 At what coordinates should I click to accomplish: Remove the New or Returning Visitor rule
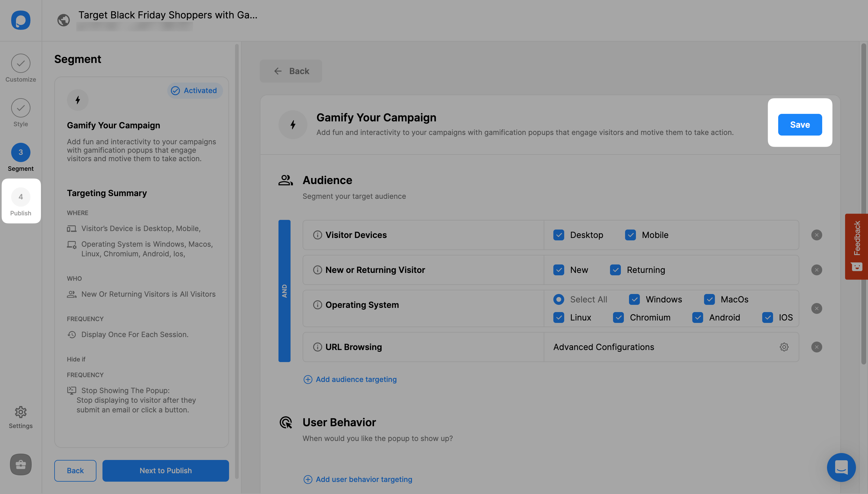point(816,270)
